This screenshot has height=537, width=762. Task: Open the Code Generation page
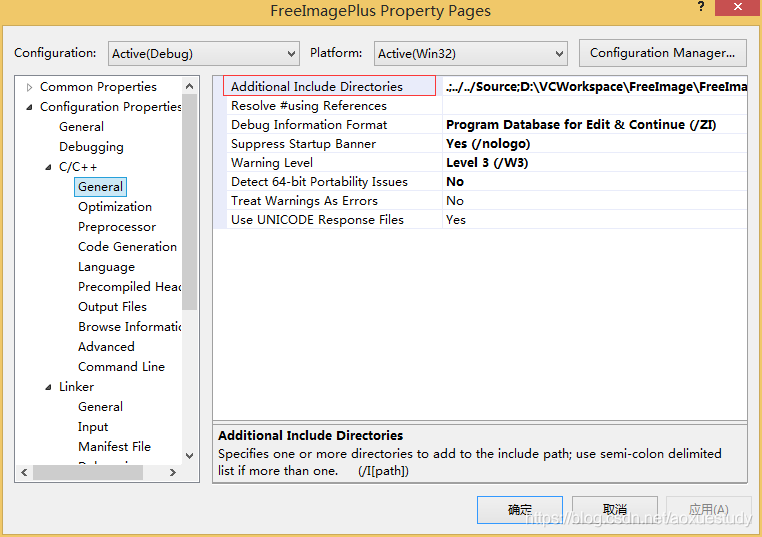pyautogui.click(x=127, y=247)
